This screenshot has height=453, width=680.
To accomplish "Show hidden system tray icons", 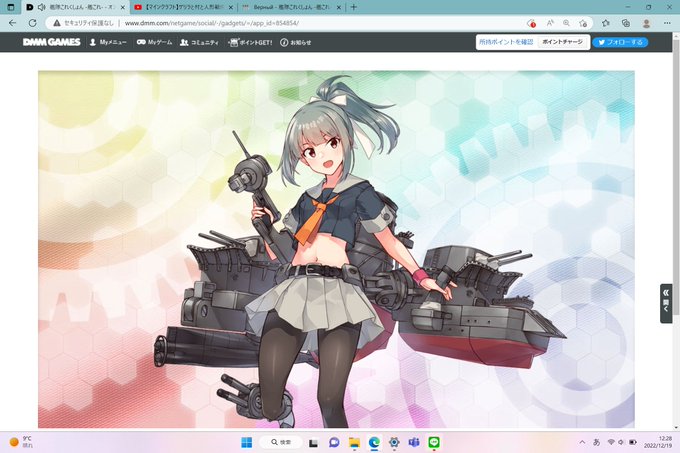I will click(582, 442).
